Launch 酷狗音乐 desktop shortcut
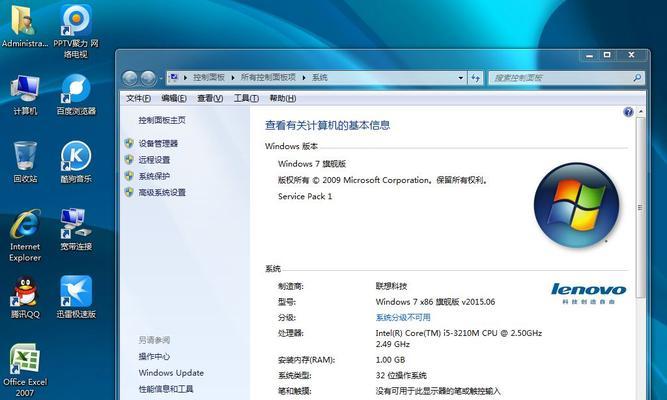The width and height of the screenshot is (667, 400). pos(76,162)
